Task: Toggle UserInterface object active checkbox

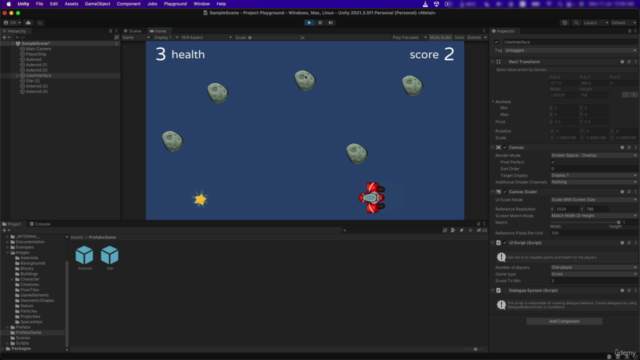Action: pos(497,42)
